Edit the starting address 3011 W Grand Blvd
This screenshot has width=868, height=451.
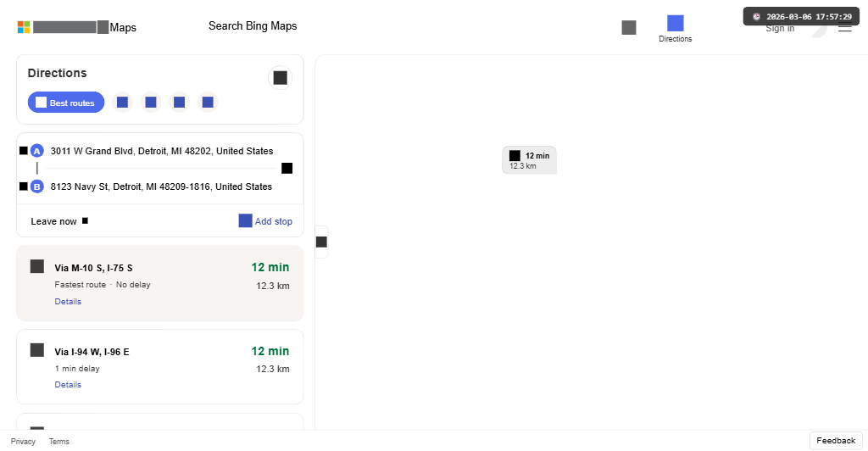pyautogui.click(x=162, y=151)
